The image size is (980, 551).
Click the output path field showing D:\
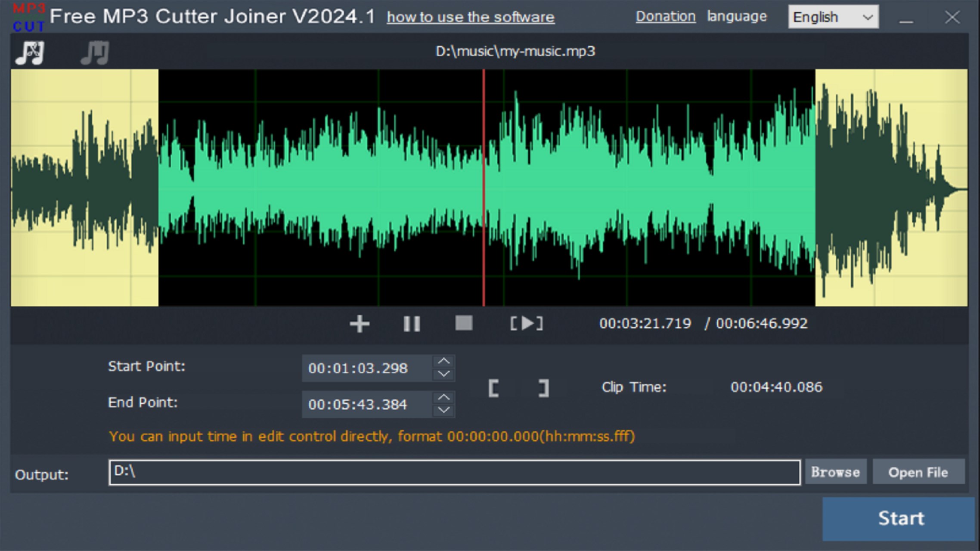point(454,472)
